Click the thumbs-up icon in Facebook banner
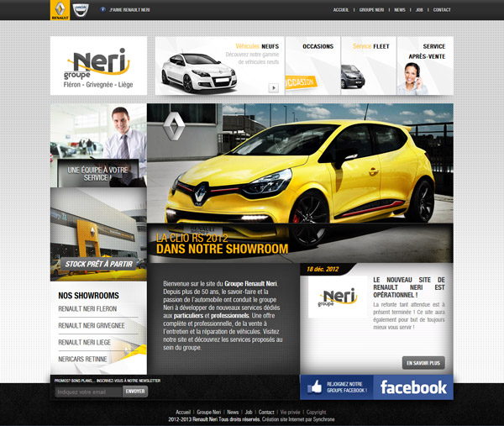This screenshot has width=504, height=426. pos(314,387)
